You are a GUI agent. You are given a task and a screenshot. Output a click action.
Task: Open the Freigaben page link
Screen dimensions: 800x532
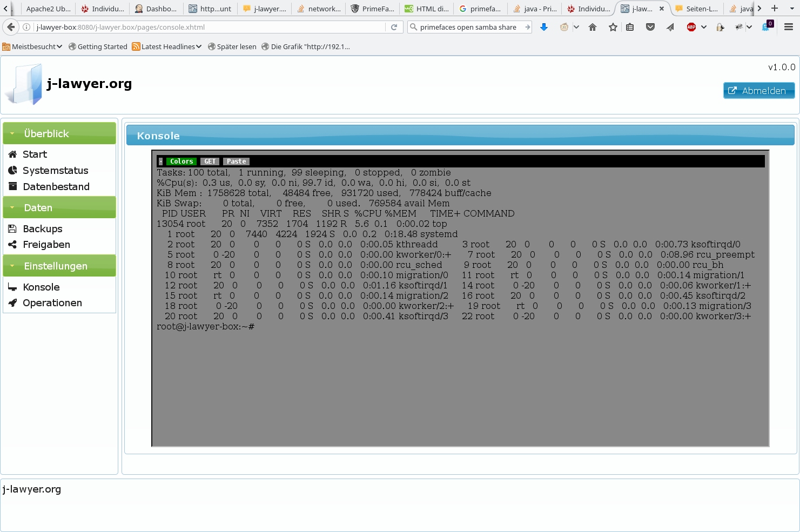point(46,245)
